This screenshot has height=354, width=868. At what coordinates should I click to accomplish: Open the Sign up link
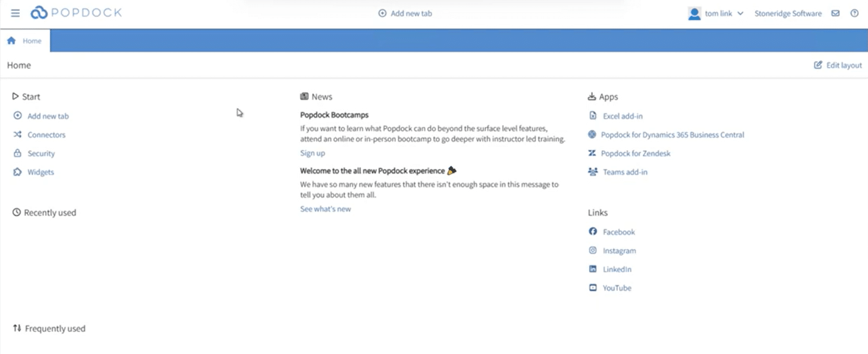(312, 153)
